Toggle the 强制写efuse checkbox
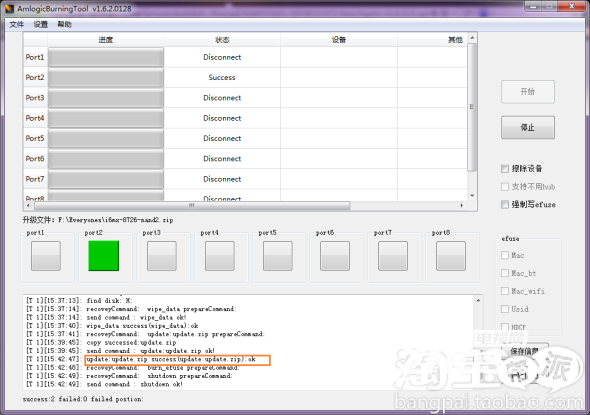Viewport: 590px width, 415px height. click(505, 204)
